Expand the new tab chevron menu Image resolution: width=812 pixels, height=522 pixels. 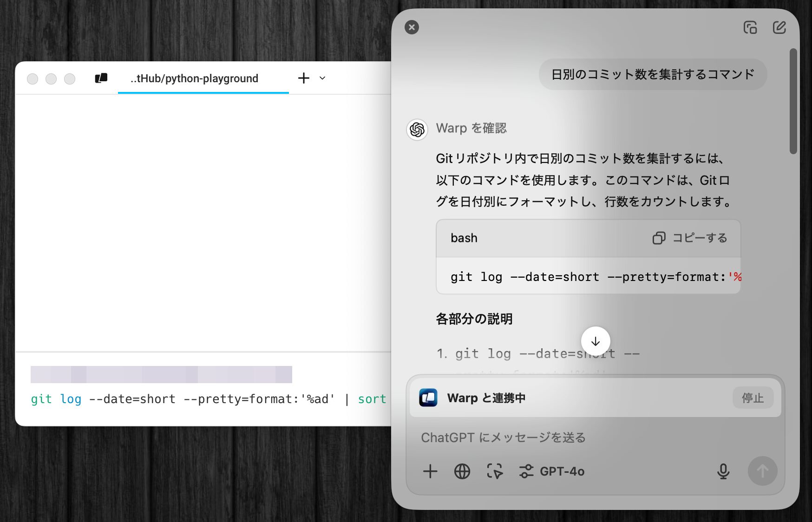(322, 78)
